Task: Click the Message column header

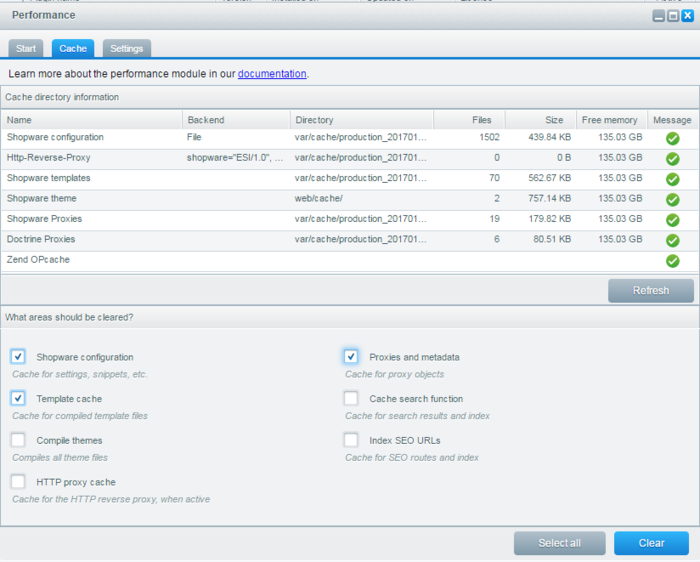Action: coord(673,120)
